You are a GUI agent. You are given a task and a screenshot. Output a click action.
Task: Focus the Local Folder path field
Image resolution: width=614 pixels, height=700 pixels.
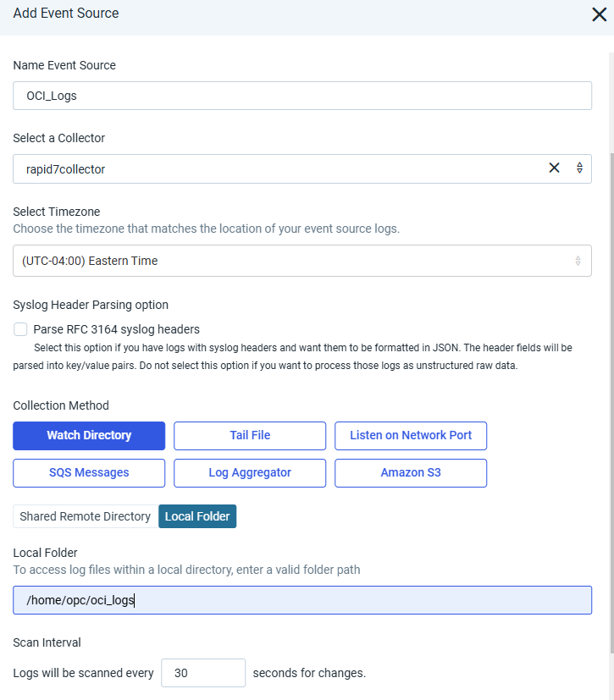[x=302, y=600]
